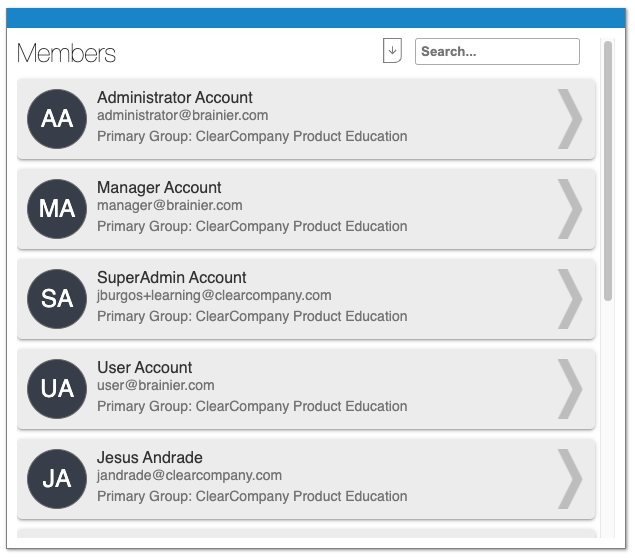Click the MA avatar circle

57,209
